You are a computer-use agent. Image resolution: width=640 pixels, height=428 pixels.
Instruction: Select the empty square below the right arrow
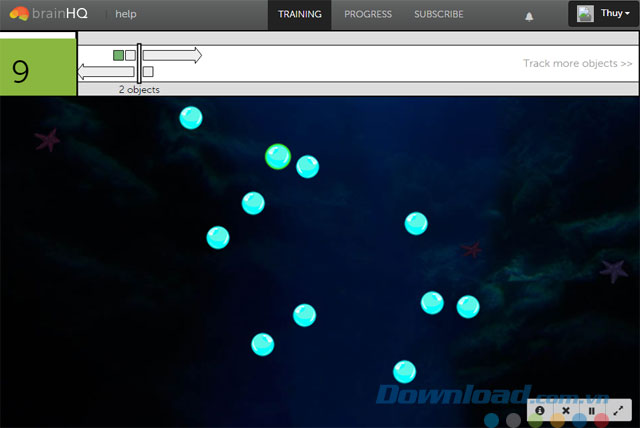(148, 72)
